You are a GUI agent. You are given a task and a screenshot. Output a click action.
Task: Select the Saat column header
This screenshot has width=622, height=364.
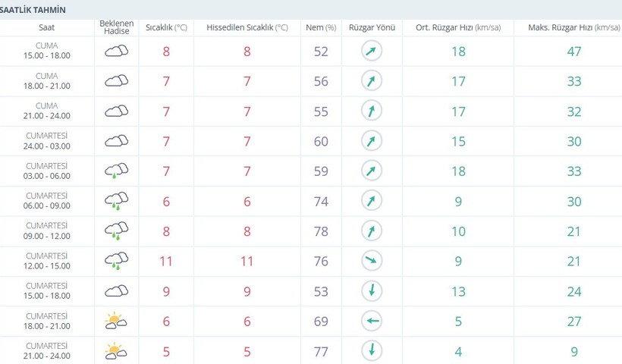click(46, 28)
